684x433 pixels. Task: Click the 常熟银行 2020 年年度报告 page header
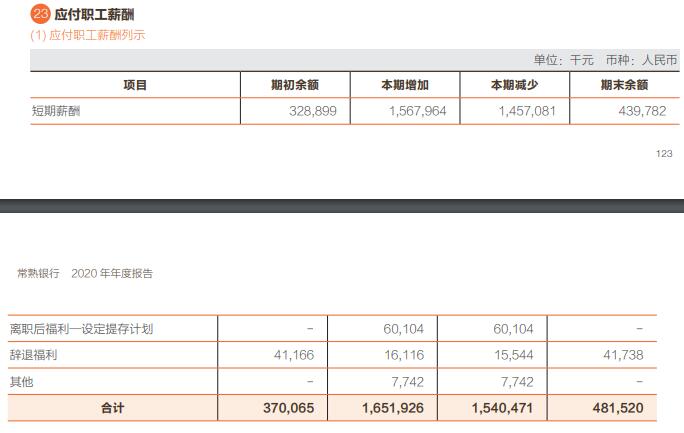(85, 273)
